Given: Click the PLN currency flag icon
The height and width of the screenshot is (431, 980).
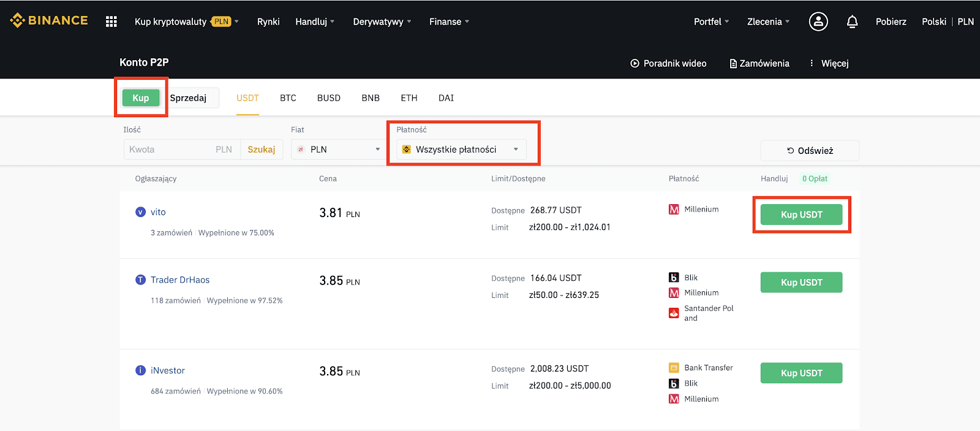Looking at the screenshot, I should tap(301, 150).
